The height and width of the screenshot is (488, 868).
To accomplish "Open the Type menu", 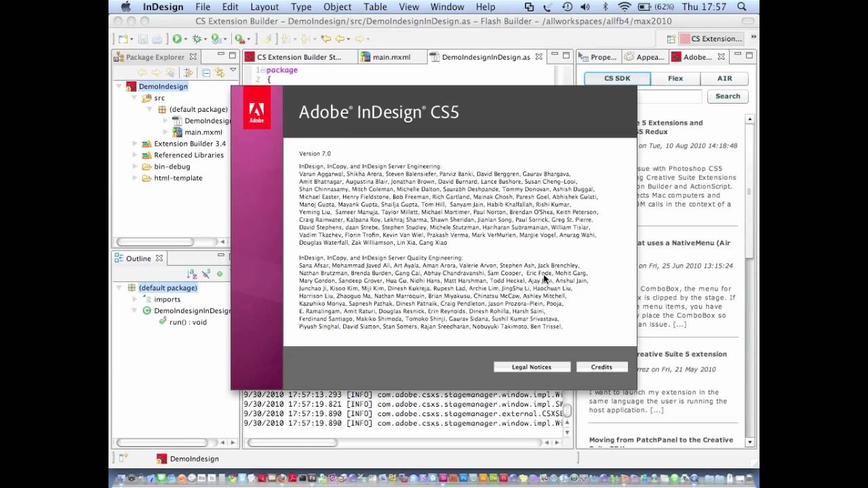I will pos(301,7).
